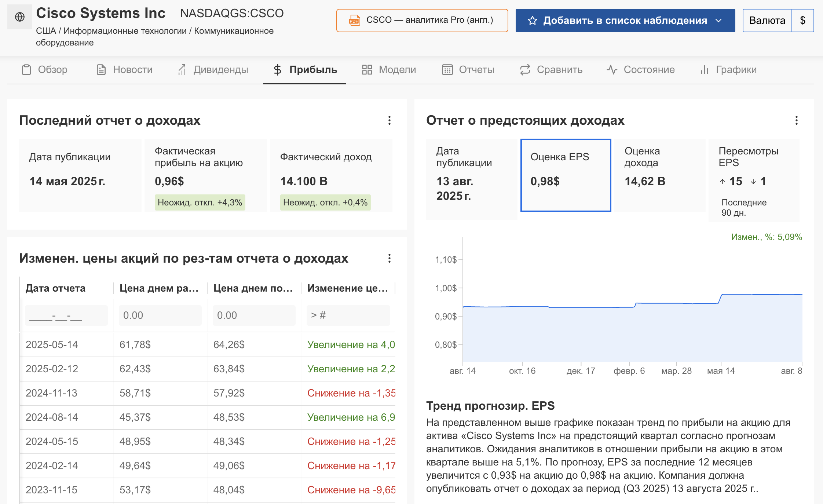The height and width of the screenshot is (504, 823).
Task: Click the globe icon beside Cisco Systems
Action: 20,17
